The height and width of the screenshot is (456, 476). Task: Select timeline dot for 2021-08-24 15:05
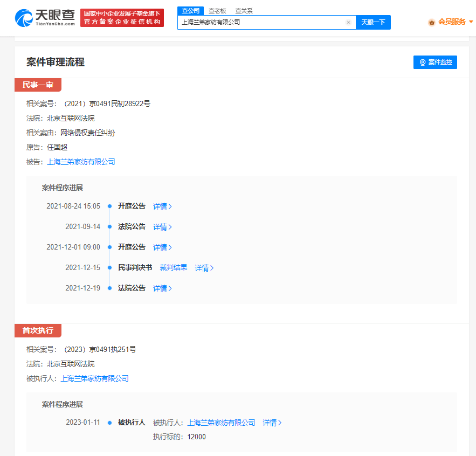(110, 206)
